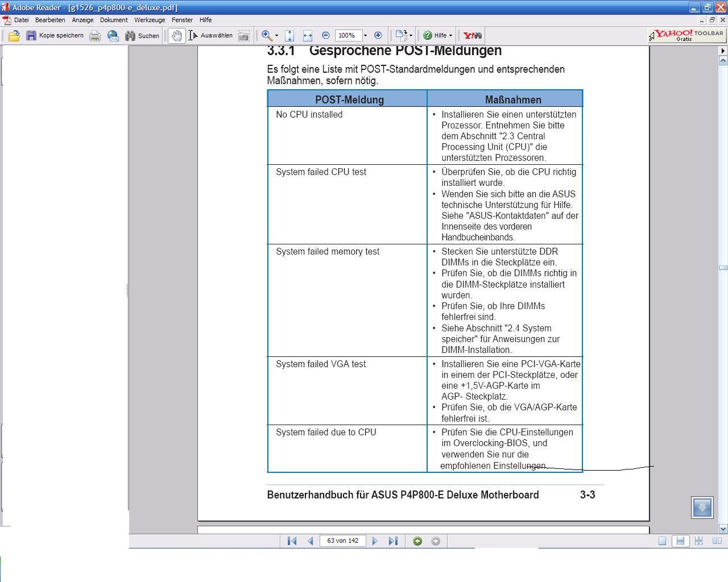
Task: Go to the previous page
Action: coord(310,541)
